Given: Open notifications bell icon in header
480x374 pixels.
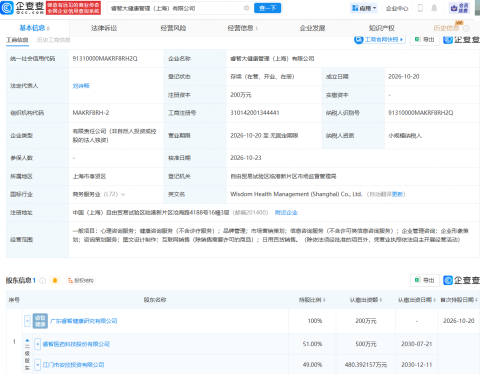Looking at the screenshot, I should point(434,8).
